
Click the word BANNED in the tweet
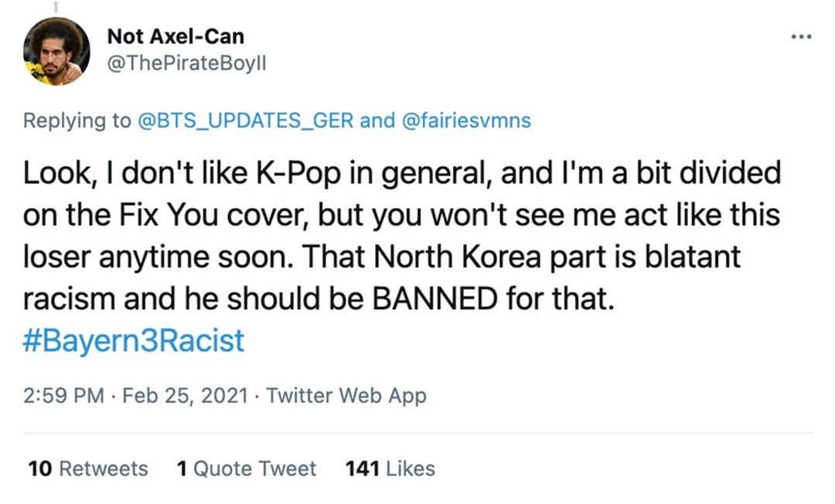pos(435,298)
